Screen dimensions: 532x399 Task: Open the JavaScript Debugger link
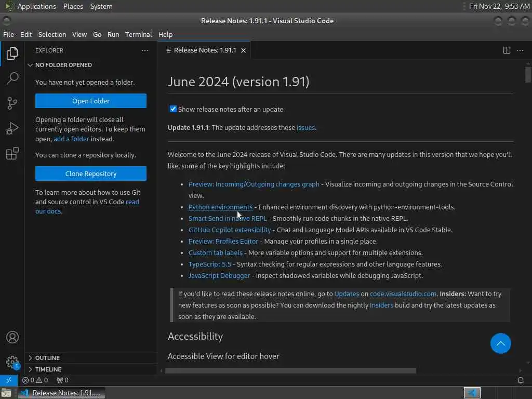pyautogui.click(x=219, y=275)
